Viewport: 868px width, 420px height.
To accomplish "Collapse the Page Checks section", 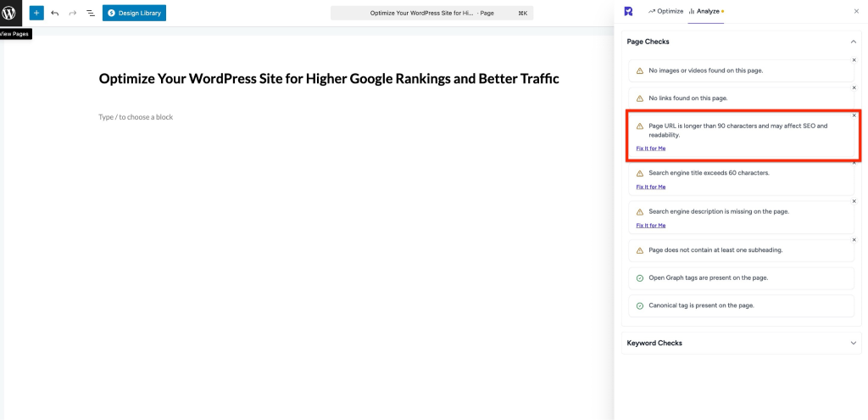I will point(853,41).
